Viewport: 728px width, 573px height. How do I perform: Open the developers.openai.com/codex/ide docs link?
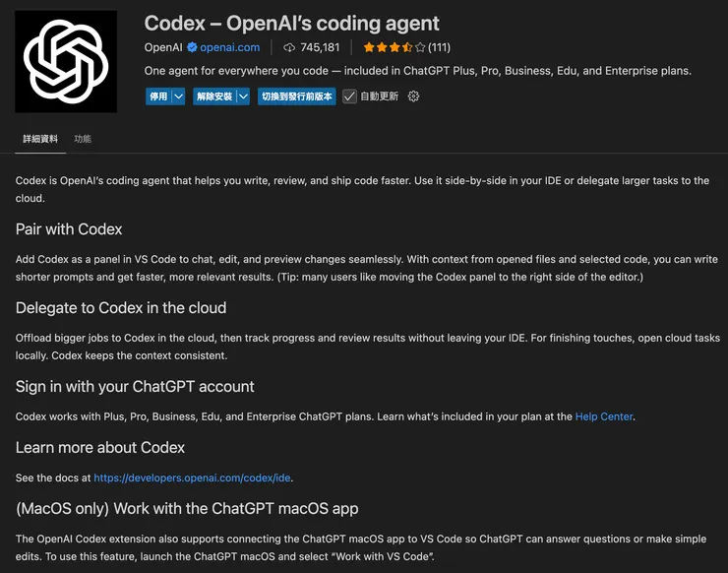(x=192, y=477)
